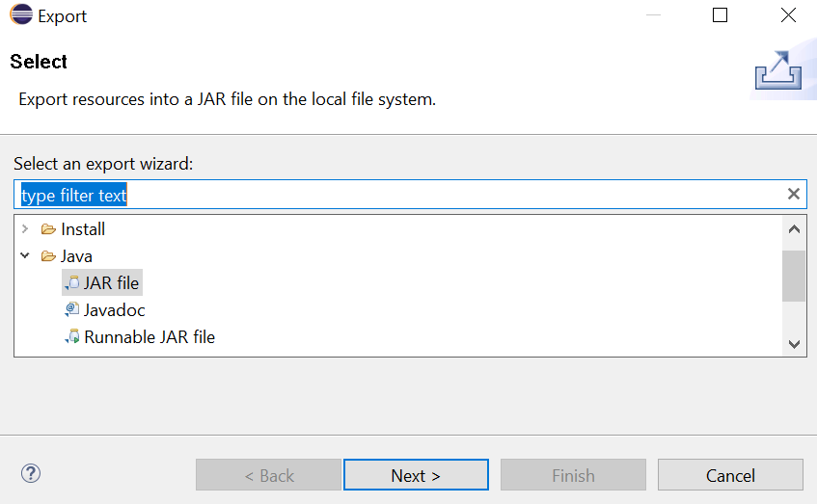Click the wizard list scrollbar thumb
817x504 pixels.
tap(794, 276)
